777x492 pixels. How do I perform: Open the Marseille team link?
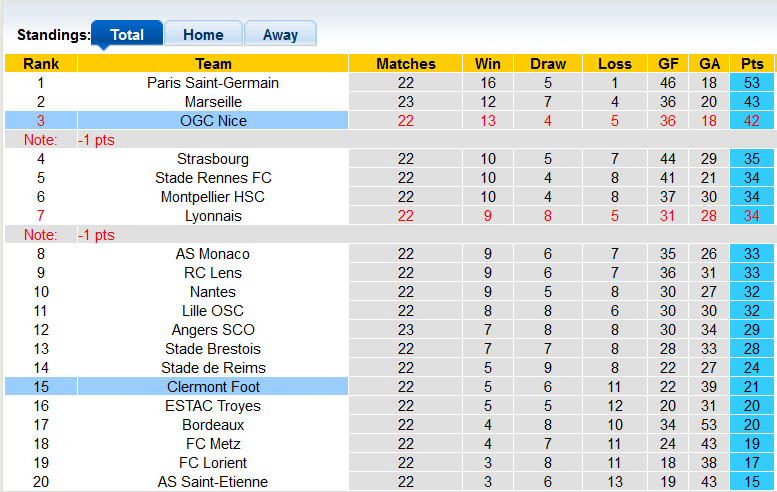click(x=213, y=102)
